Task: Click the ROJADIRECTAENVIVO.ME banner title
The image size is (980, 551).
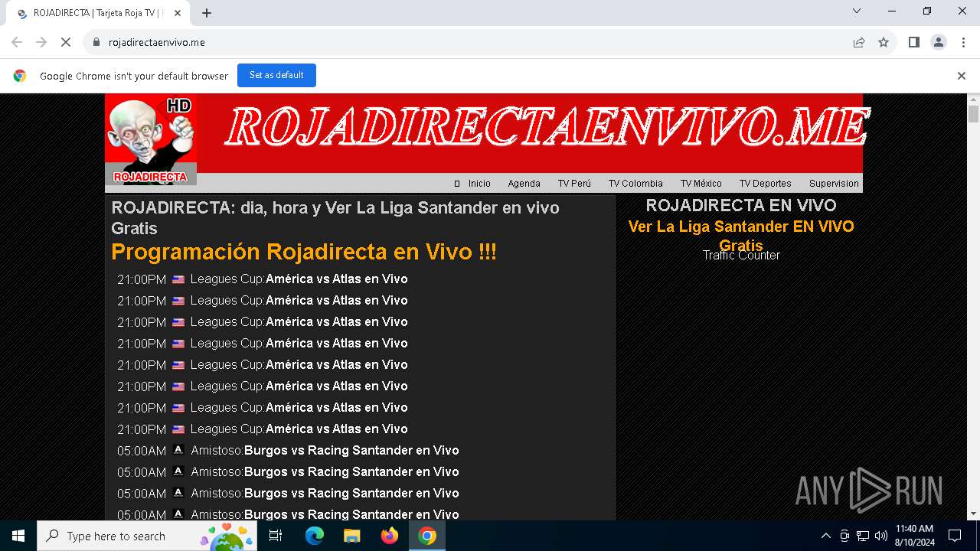Action: 547,126
